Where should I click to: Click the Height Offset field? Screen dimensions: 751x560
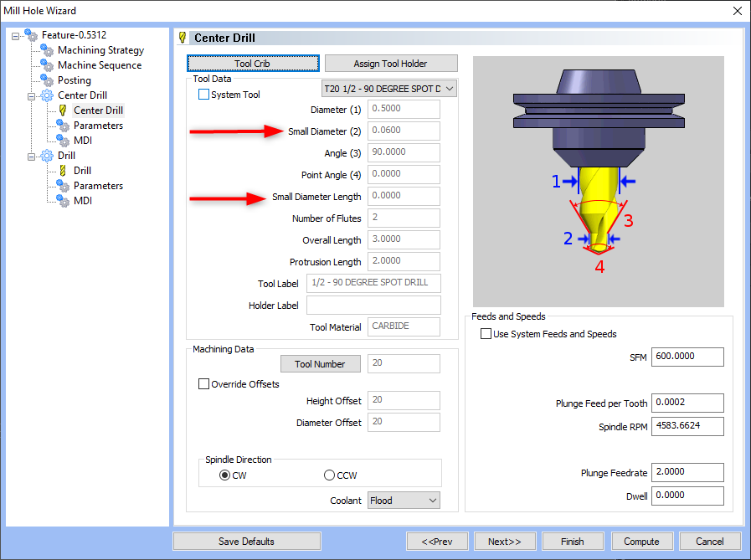[404, 400]
